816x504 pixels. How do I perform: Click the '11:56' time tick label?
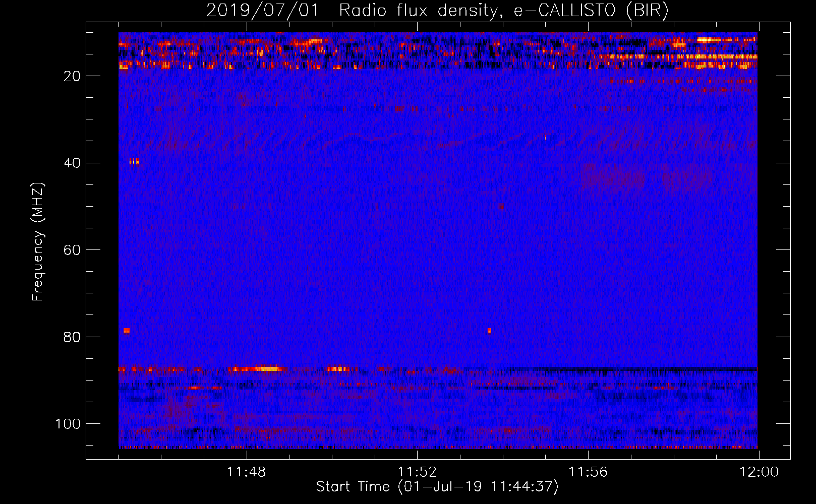click(588, 472)
